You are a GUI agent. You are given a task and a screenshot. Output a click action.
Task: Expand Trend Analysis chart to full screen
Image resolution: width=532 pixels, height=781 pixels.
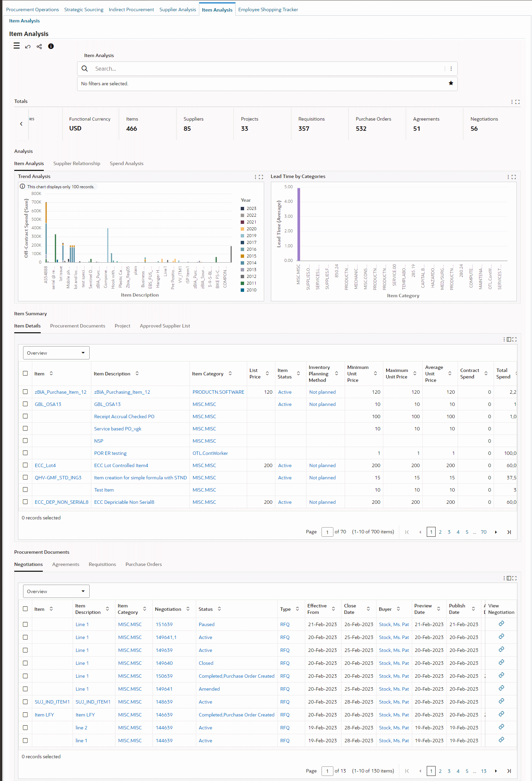tap(261, 177)
